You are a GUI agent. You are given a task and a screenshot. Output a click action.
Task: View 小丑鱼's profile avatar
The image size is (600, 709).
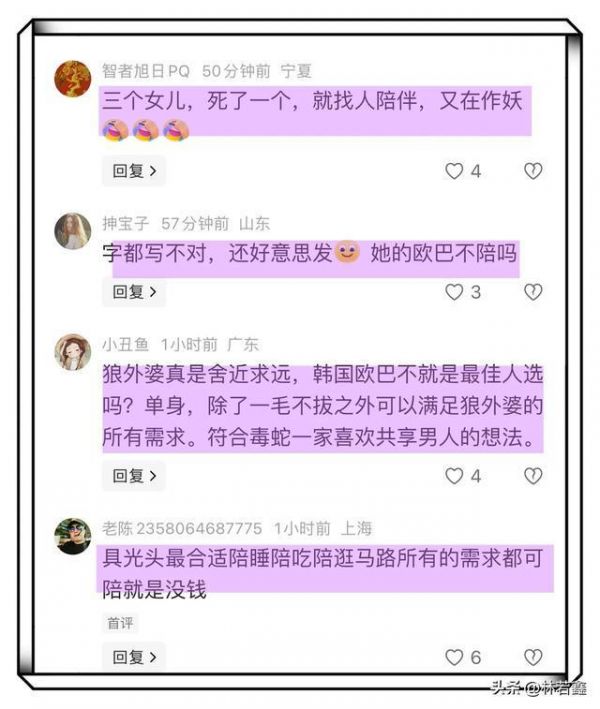[73, 352]
